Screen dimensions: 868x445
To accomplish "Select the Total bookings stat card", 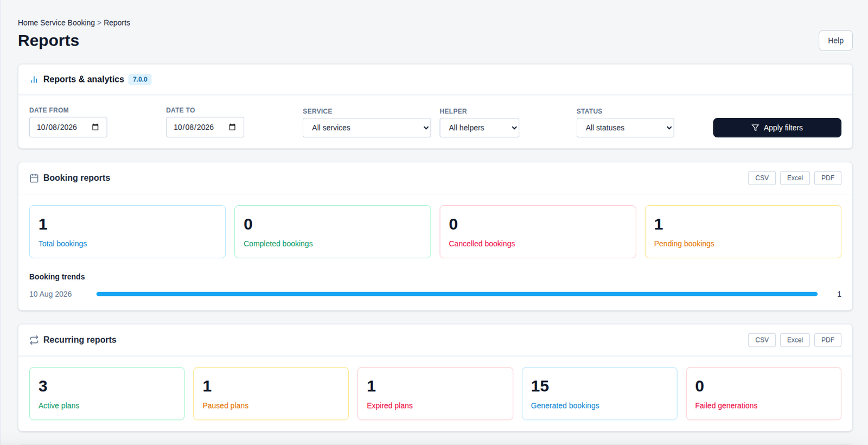I will (x=127, y=232).
